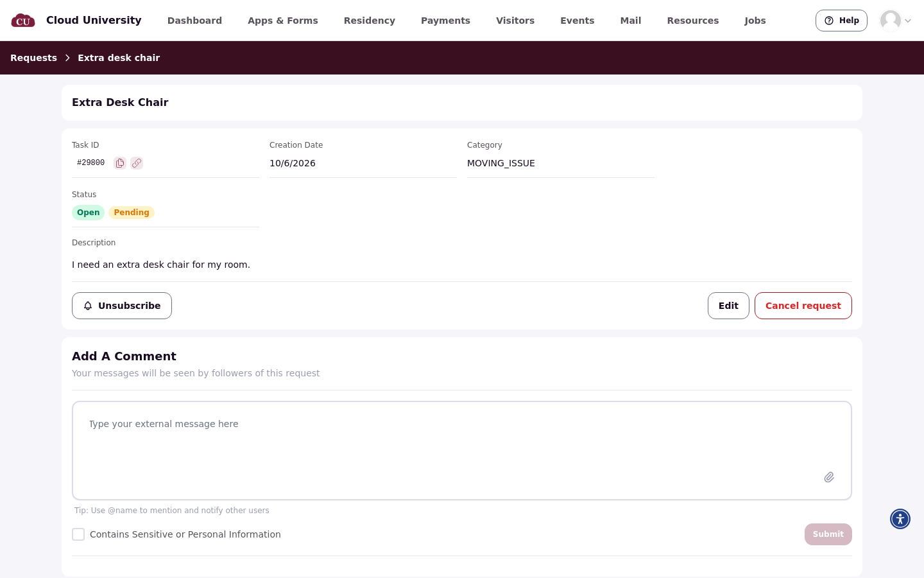The width and height of the screenshot is (924, 578).
Task: Go to Mail
Action: pyautogui.click(x=631, y=21)
